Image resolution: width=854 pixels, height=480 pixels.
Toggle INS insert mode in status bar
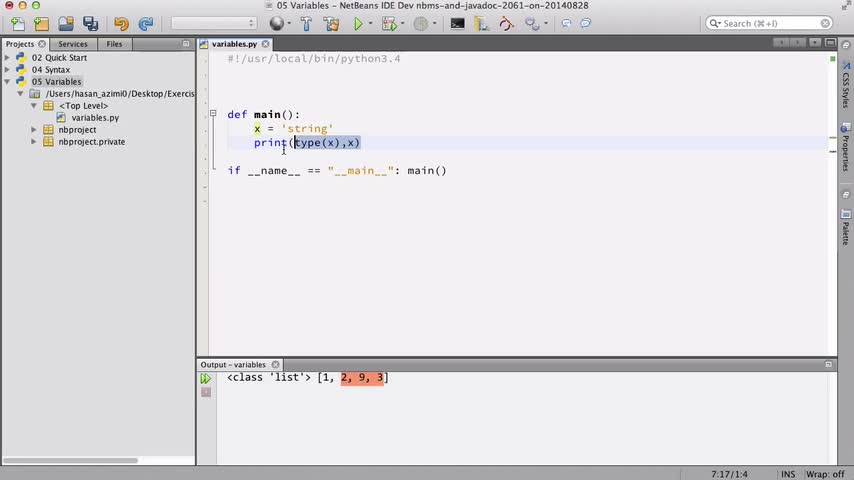788,474
